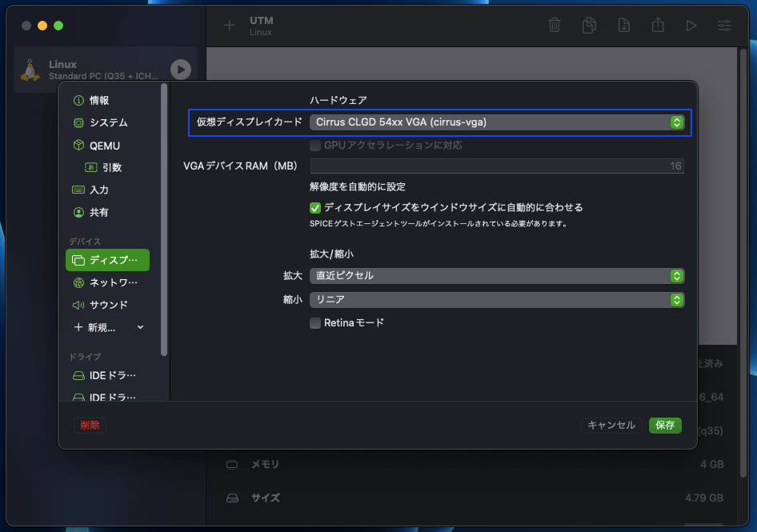Click the ハードウェア section heading
This screenshot has height=532, width=757.
pos(338,100)
